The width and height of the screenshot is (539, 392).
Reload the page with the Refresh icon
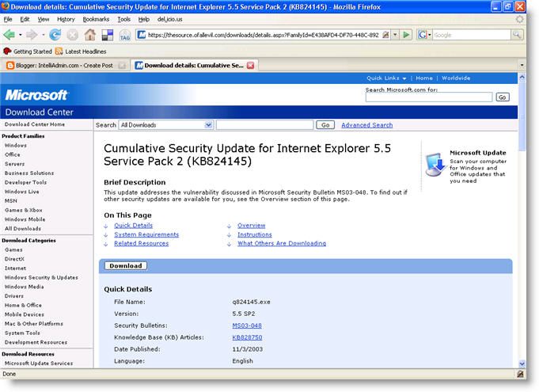tap(55, 35)
